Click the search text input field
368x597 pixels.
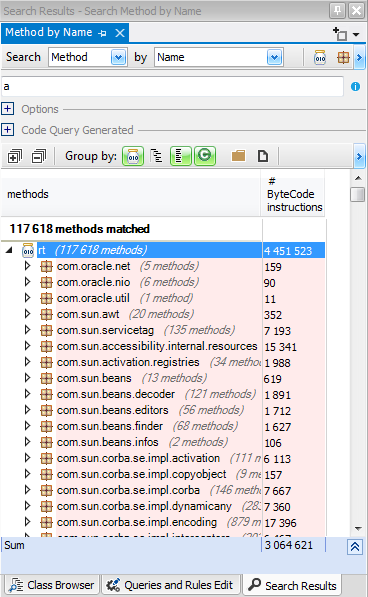172,86
